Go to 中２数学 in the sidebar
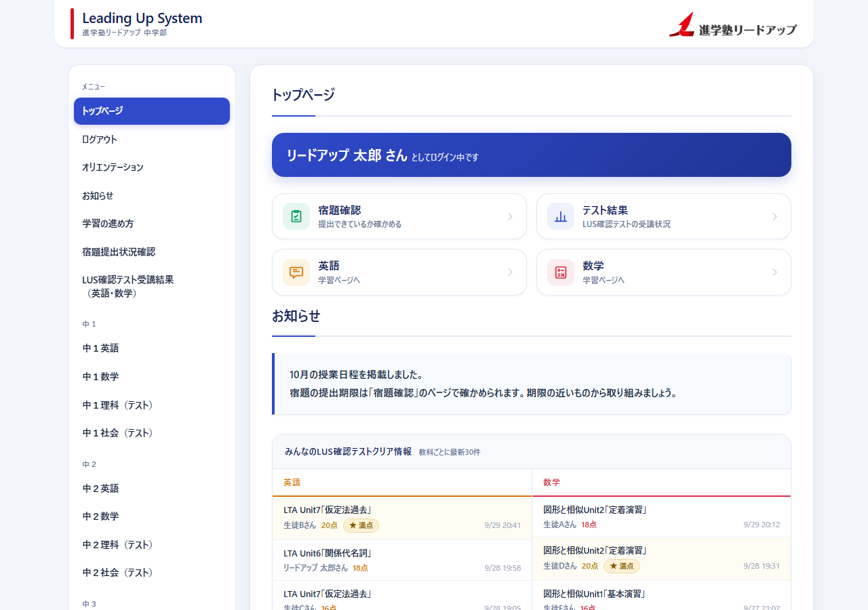 [152, 516]
